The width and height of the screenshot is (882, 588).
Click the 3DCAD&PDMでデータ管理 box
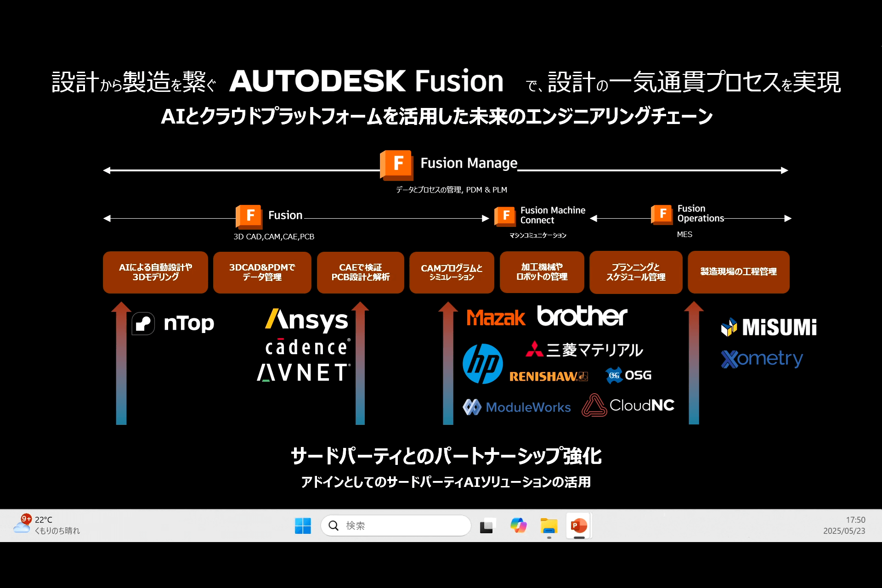click(262, 272)
